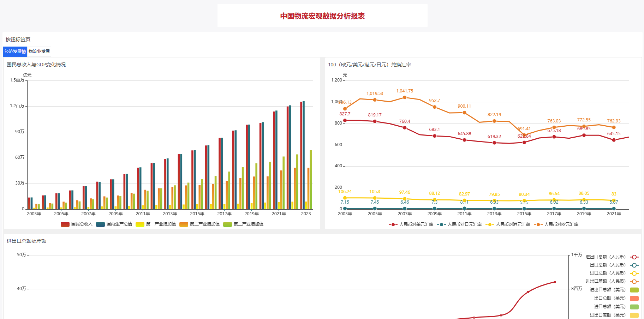Image resolution: width=644 pixels, height=319 pixels.
Task: Click 出口总额（美元）legend color block
Action: tap(634, 298)
